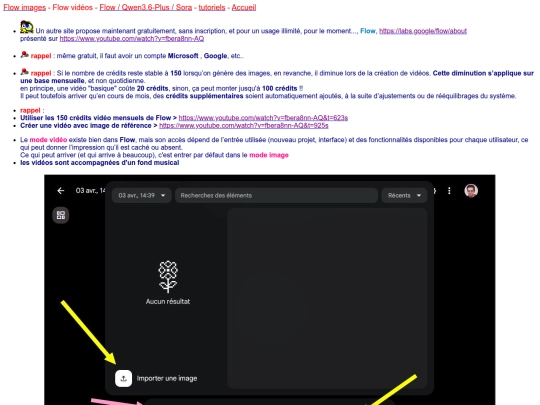This screenshot has height=405, width=540.
Task: Click the bold 'Microsoft' text
Action: point(183,56)
